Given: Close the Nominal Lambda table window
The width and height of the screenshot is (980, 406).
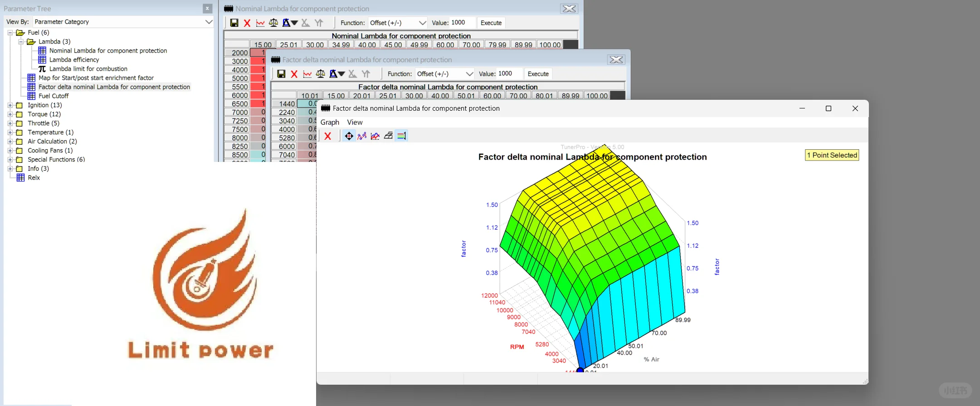Looking at the screenshot, I should [x=569, y=9].
